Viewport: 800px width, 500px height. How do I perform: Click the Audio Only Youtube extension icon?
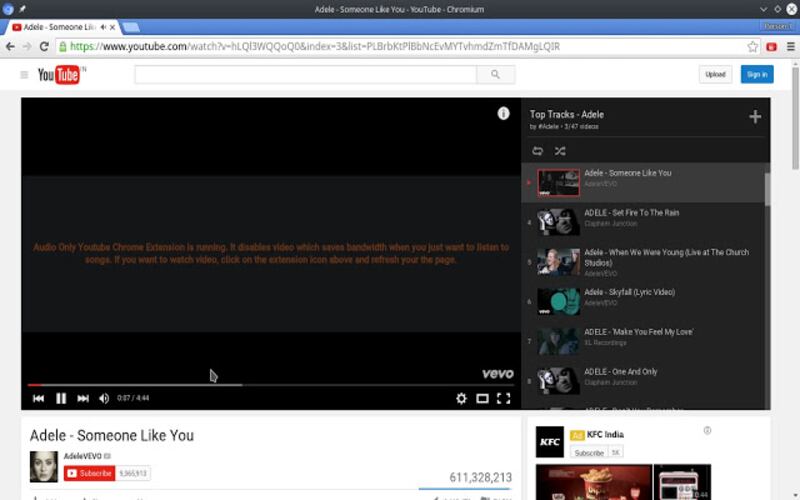pyautogui.click(x=771, y=46)
